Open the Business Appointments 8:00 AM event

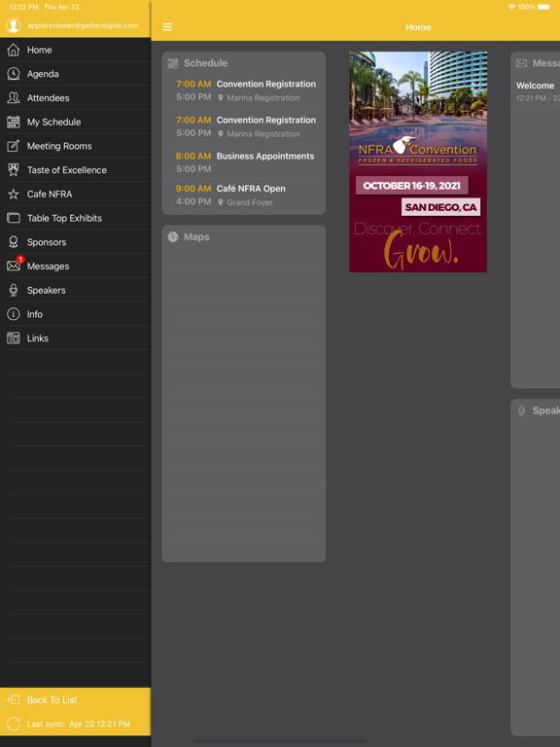[244, 162]
